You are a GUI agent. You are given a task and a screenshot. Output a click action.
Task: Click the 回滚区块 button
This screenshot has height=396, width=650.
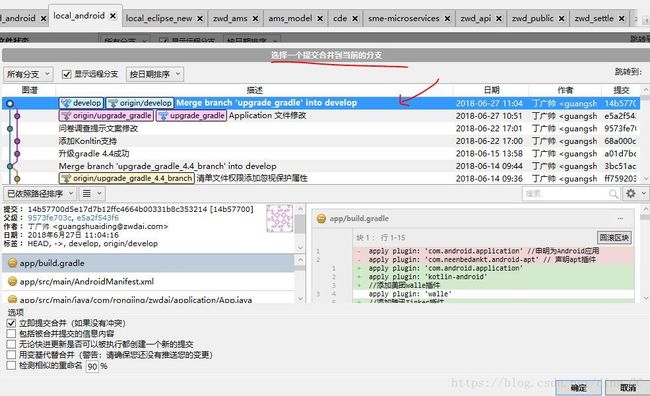coord(614,238)
